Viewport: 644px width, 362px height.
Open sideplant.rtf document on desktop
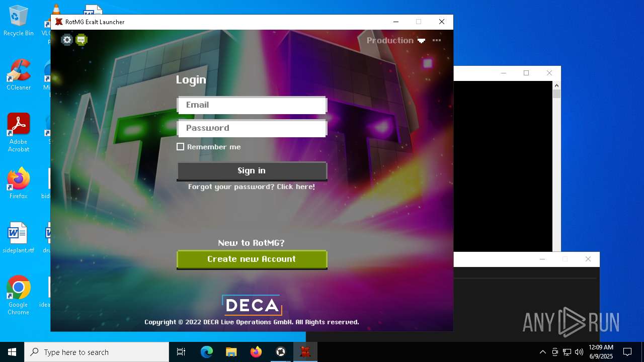click(19, 238)
